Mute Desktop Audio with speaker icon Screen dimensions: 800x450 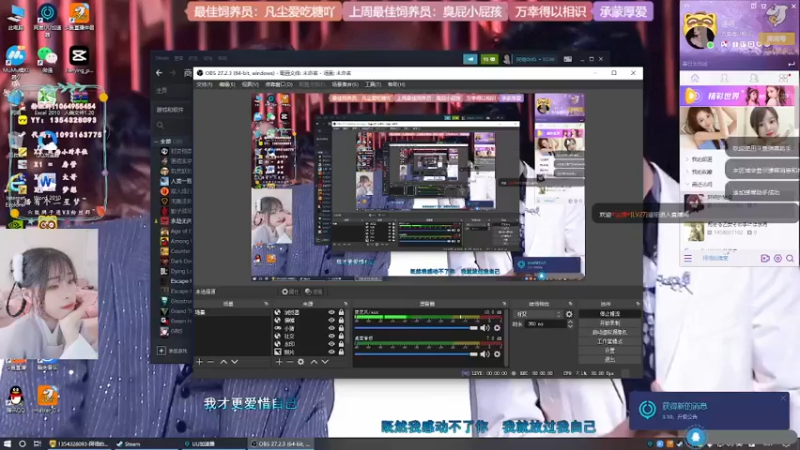tap(484, 354)
